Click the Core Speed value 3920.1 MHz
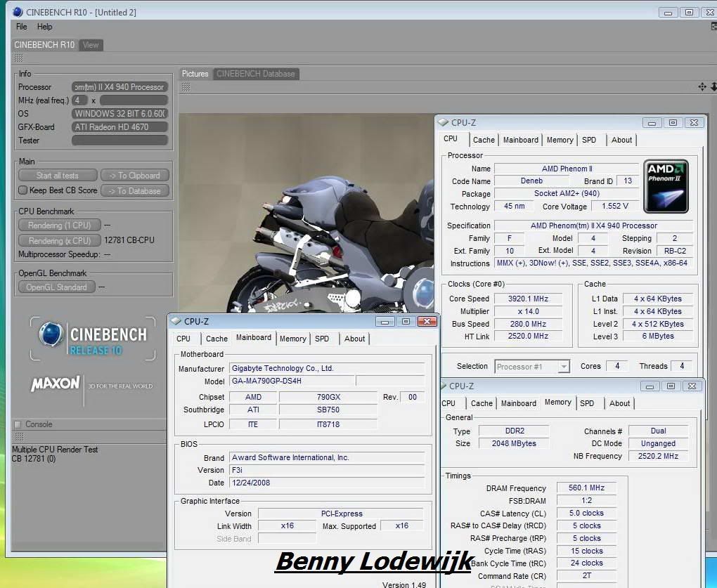This screenshot has width=717, height=588. tap(528, 299)
